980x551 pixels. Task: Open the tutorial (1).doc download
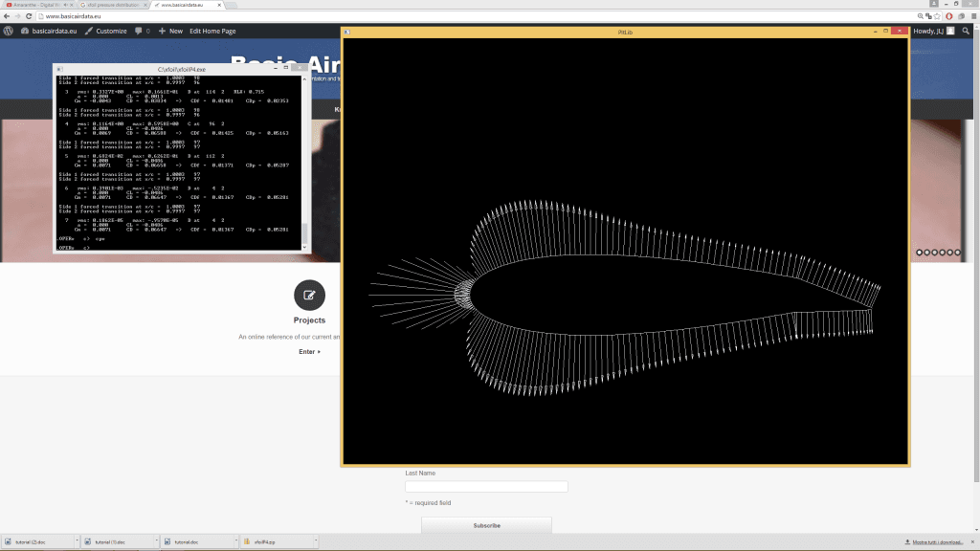point(118,541)
